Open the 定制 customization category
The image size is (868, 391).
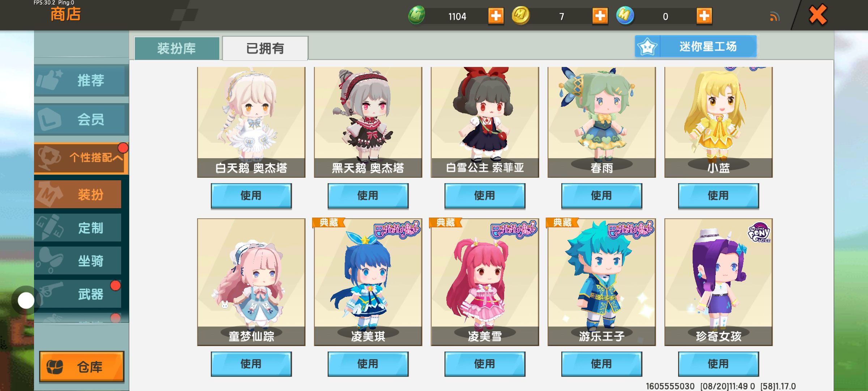pos(78,228)
